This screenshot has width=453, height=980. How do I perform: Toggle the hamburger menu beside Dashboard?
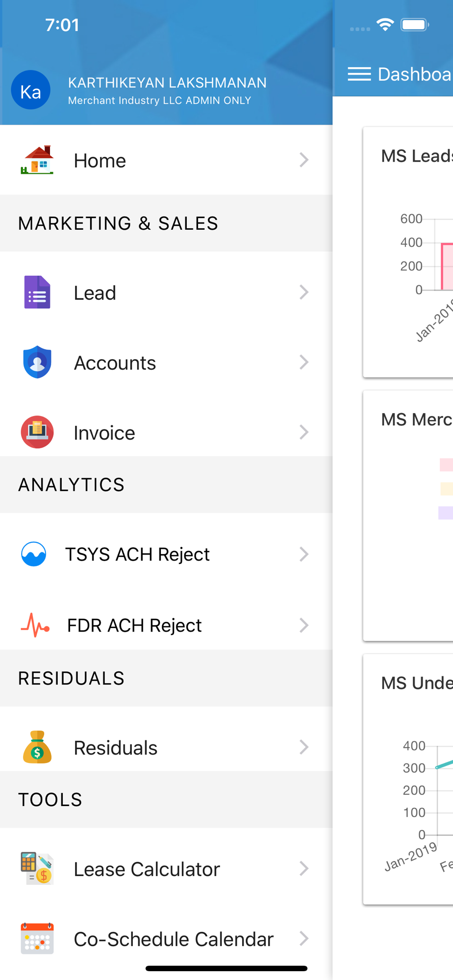(x=359, y=74)
